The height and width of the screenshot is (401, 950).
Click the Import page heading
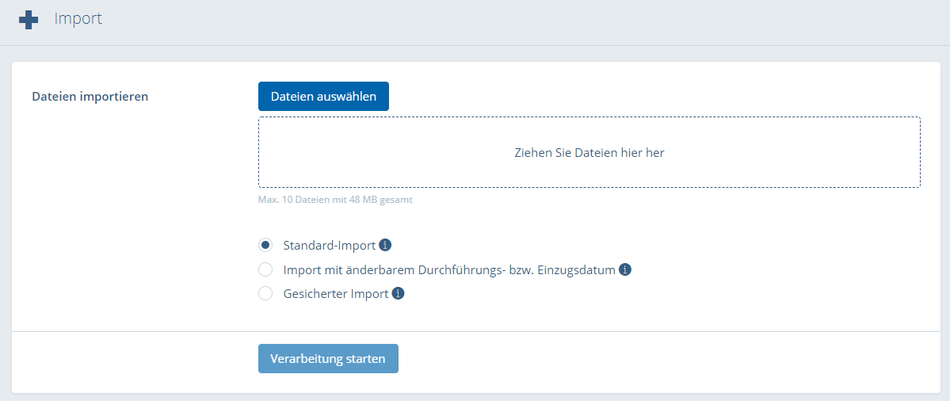[78, 19]
